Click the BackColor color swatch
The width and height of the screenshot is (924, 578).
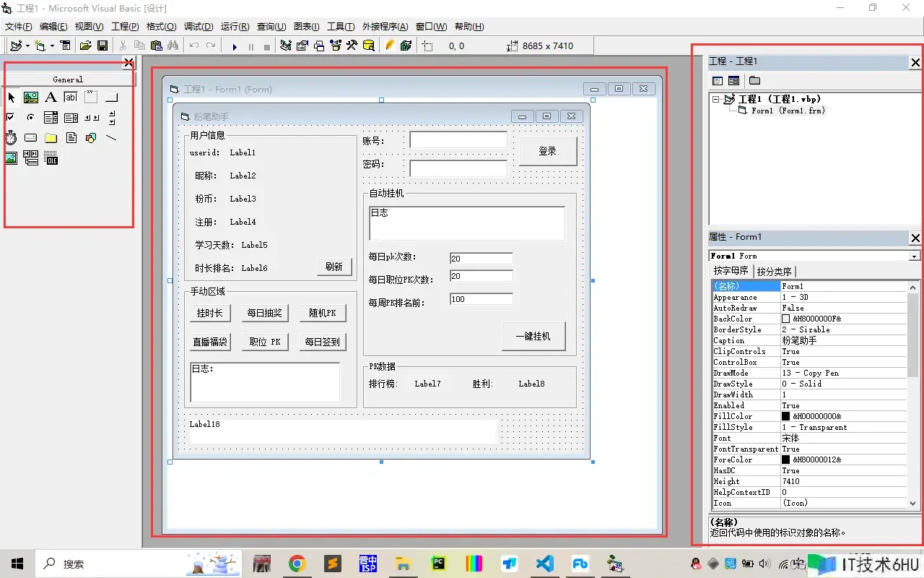click(786, 319)
